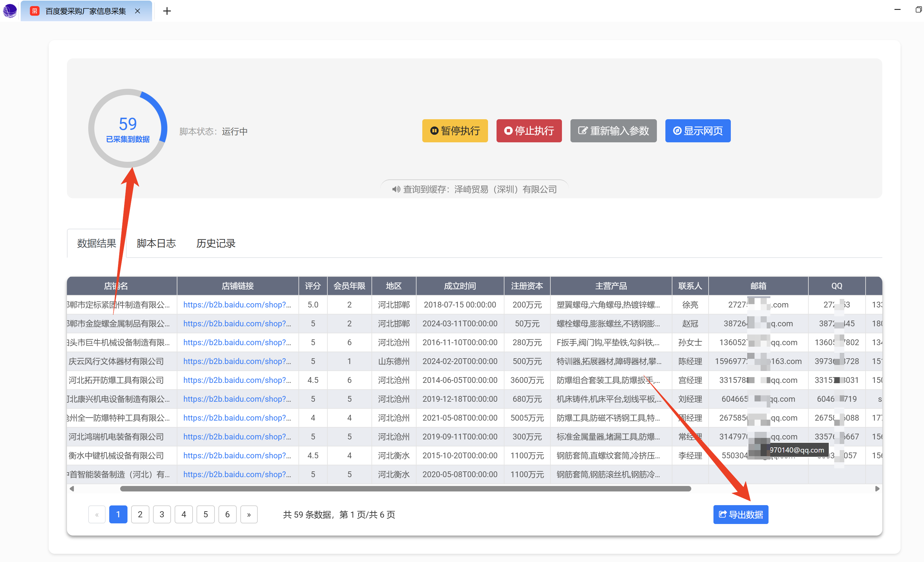924x562 pixels.
Task: Click the 会员年限 column header
Action: click(x=349, y=286)
